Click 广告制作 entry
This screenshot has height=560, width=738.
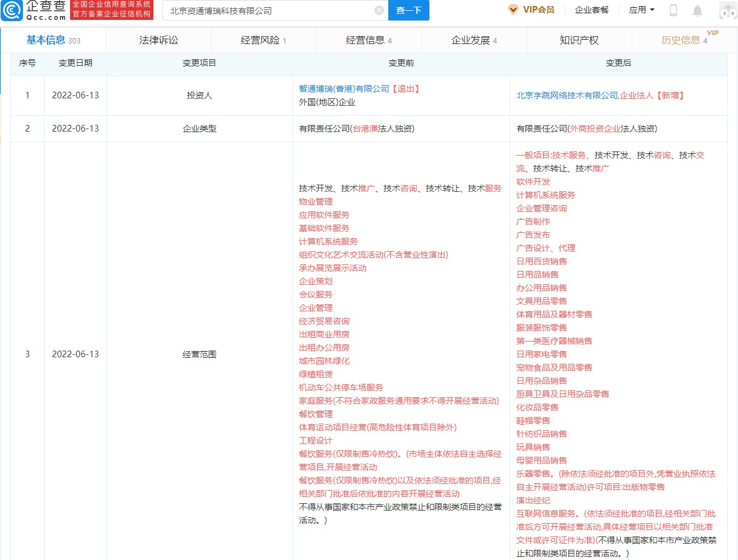click(x=533, y=221)
